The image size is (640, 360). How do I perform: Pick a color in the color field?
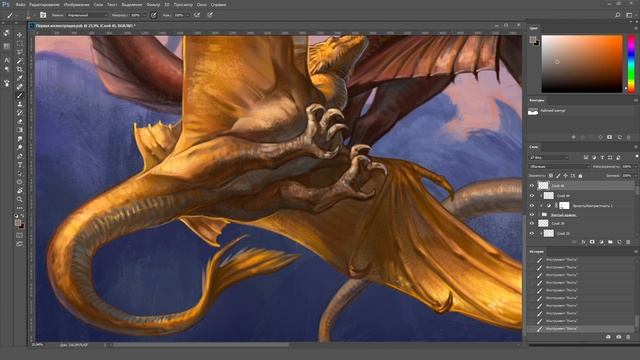(582, 64)
